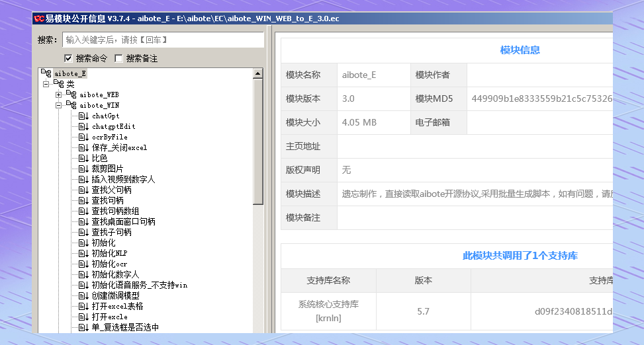Click the aibote_WIN class icon
644x345 pixels.
click(71, 105)
